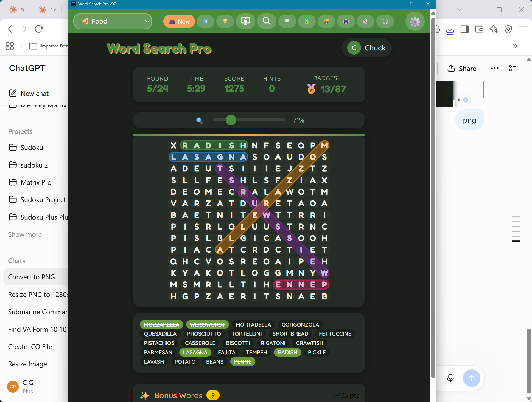Open the Submarine Command chat
Viewport: 532px width, 402px height.
(38, 312)
